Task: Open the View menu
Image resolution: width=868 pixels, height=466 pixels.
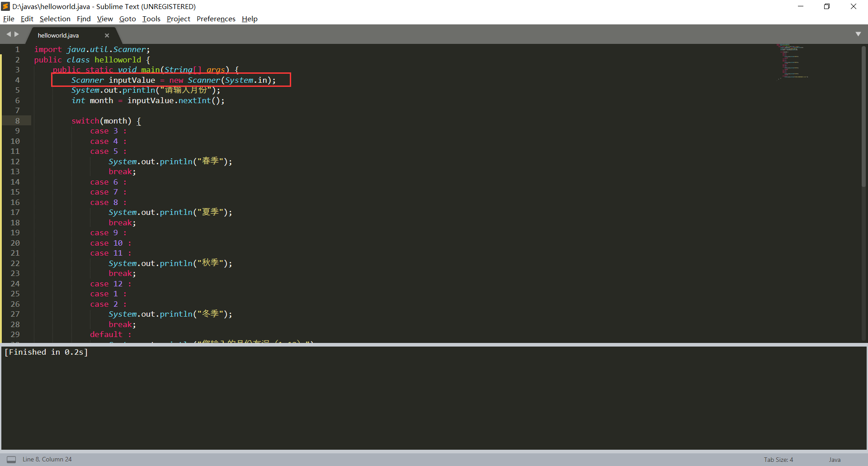Action: 105,19
